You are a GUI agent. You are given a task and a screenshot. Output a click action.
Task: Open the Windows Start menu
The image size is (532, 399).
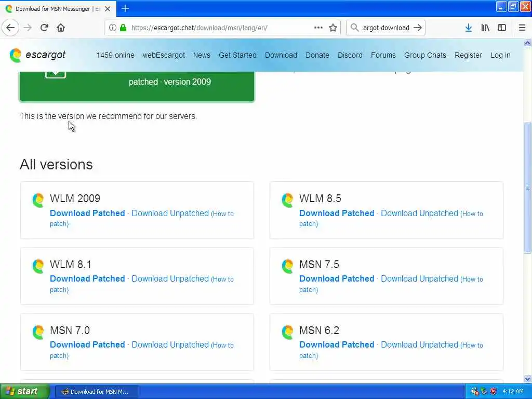(25, 392)
